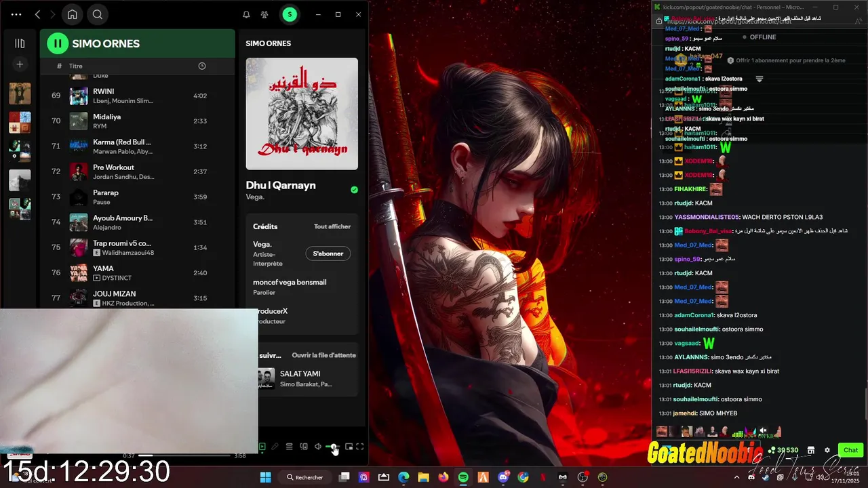Open Kick chat shop icon

click(x=811, y=450)
